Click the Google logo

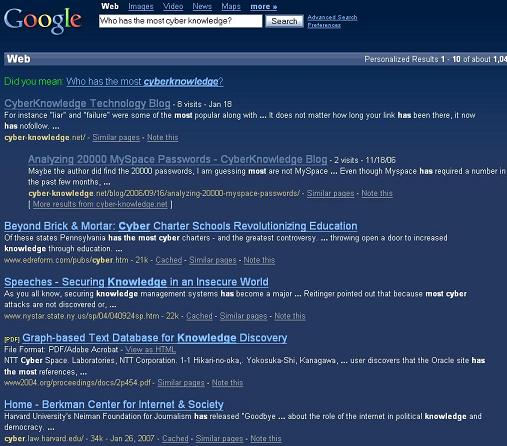coord(43,21)
